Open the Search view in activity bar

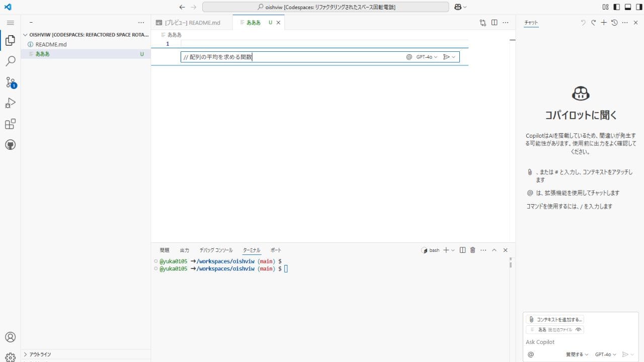10,61
